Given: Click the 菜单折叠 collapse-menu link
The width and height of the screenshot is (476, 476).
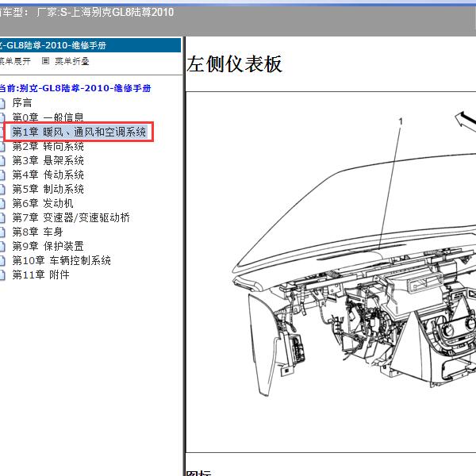Looking at the screenshot, I should point(71,61).
